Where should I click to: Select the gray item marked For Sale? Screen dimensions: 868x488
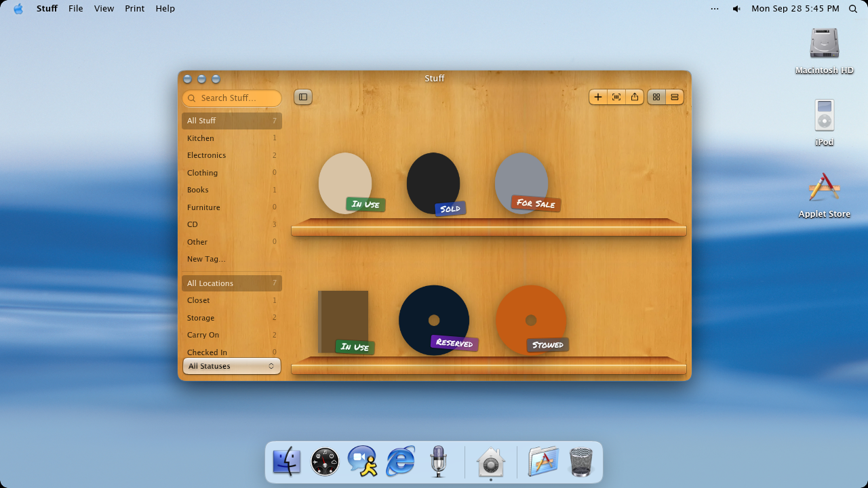coord(521,183)
